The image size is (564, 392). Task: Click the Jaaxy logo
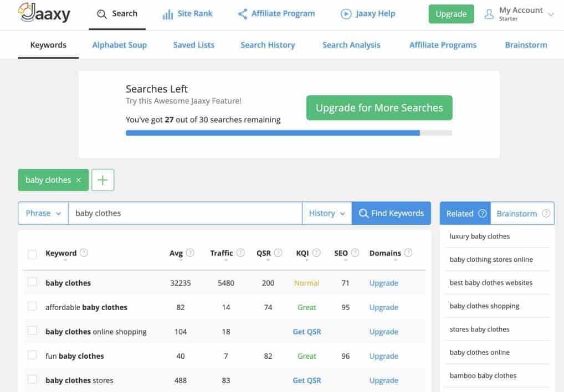(x=44, y=13)
